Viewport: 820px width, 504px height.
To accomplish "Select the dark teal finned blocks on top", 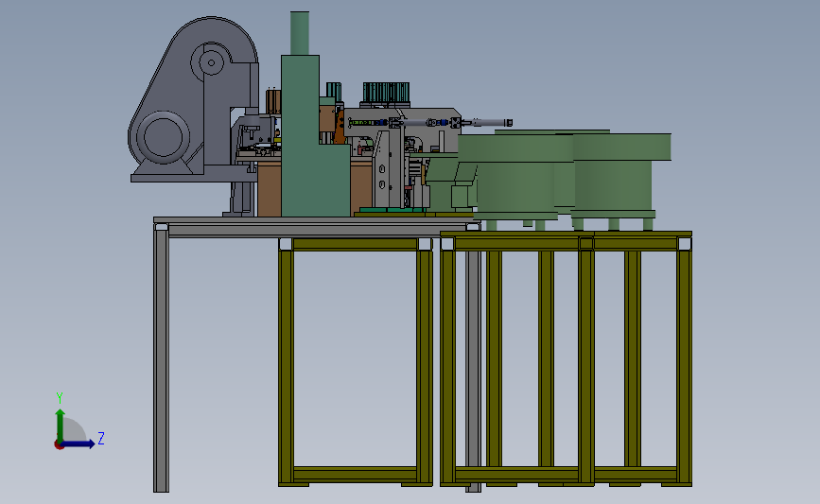I will click(386, 93).
